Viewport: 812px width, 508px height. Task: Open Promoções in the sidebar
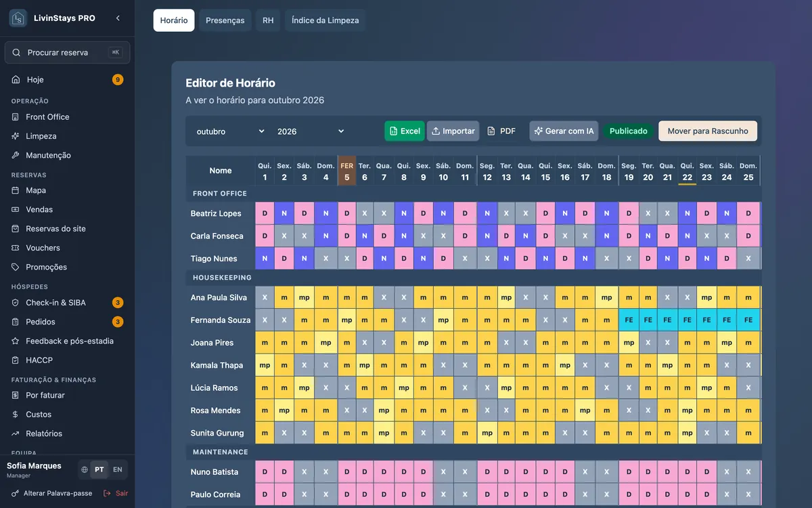pos(67,267)
